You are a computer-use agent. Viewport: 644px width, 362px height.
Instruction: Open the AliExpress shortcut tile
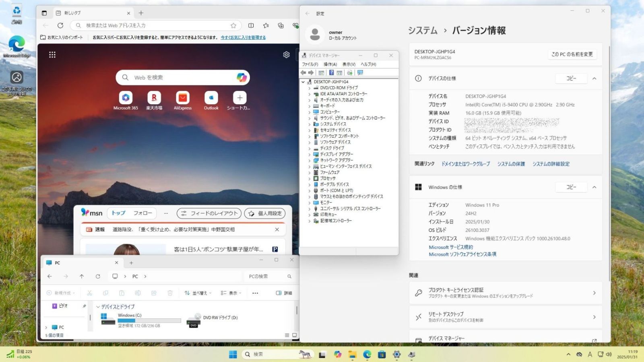(183, 98)
